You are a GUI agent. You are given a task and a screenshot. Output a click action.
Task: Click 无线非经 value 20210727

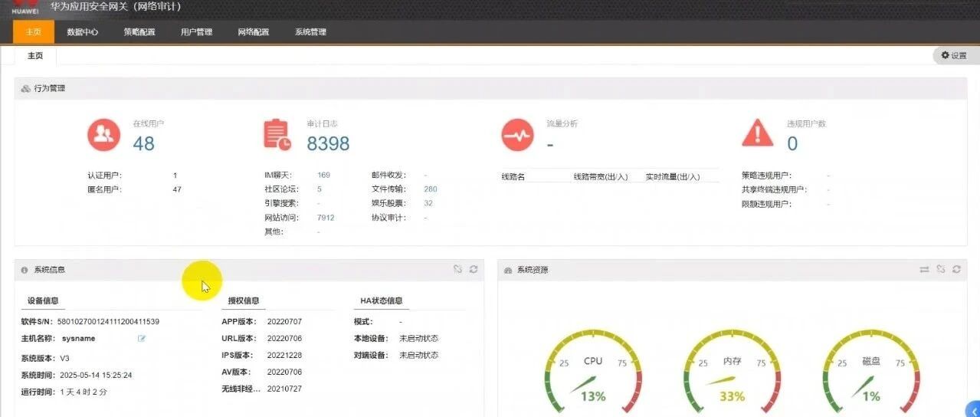(284, 389)
